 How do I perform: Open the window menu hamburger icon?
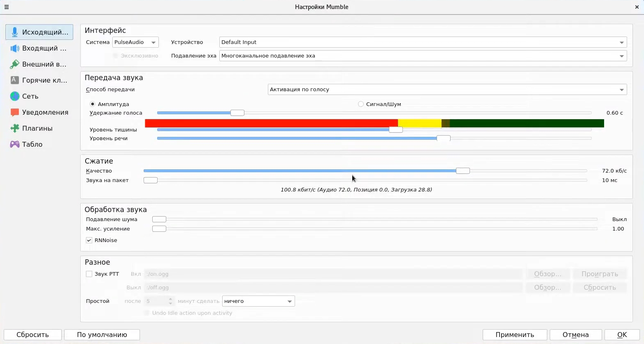point(7,7)
